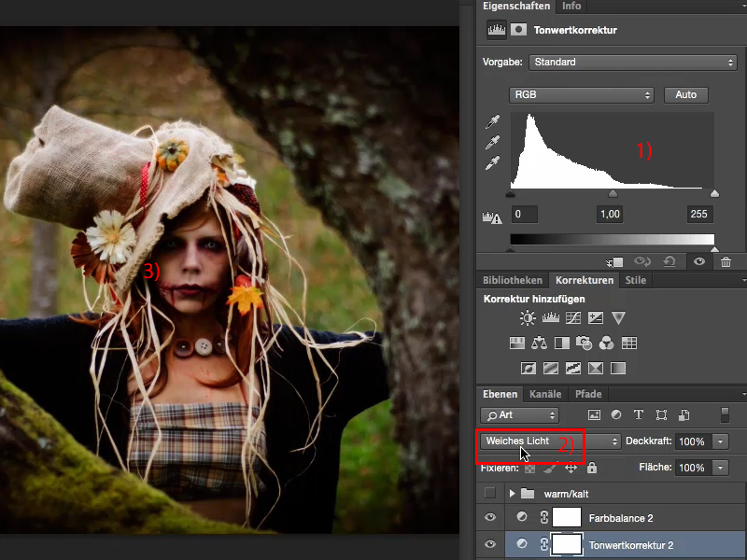Filter layers by smart objects
The height and width of the screenshot is (560, 747).
click(684, 414)
